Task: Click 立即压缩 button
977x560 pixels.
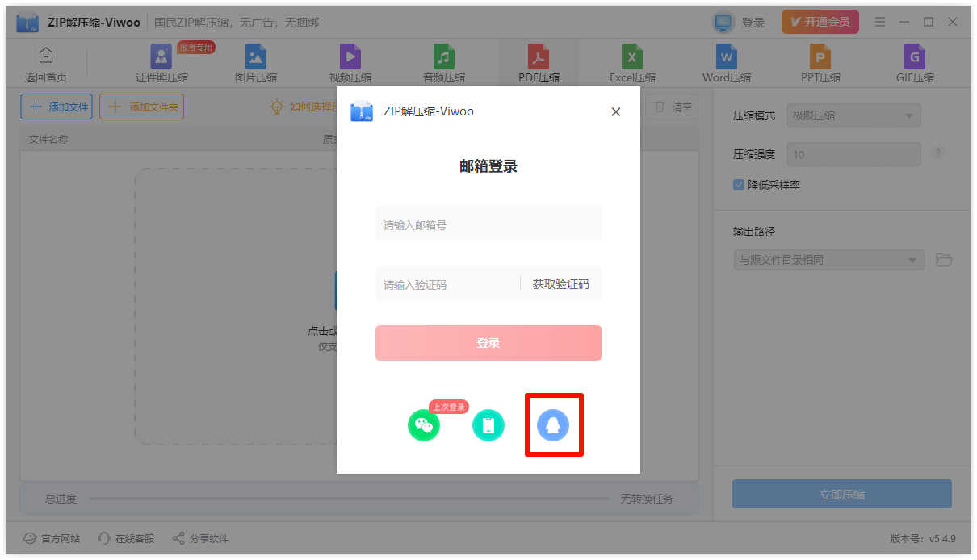Action: (x=842, y=494)
